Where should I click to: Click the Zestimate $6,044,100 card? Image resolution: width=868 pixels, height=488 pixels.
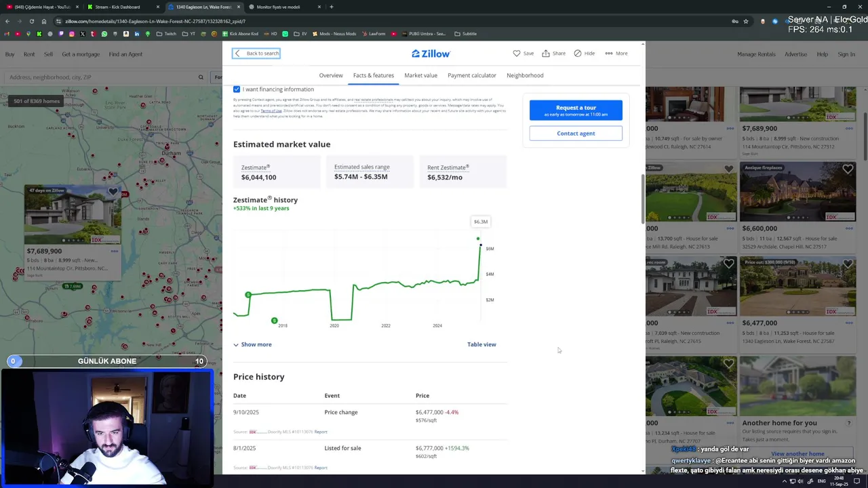tap(277, 172)
